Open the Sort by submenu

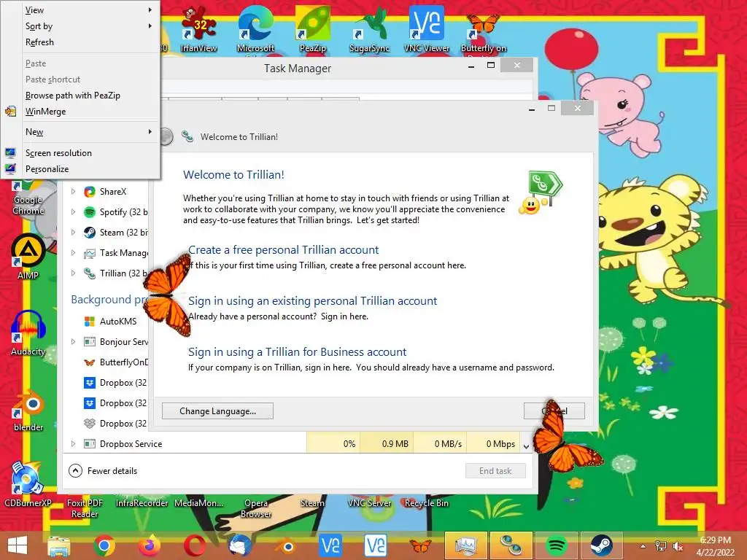(80, 26)
